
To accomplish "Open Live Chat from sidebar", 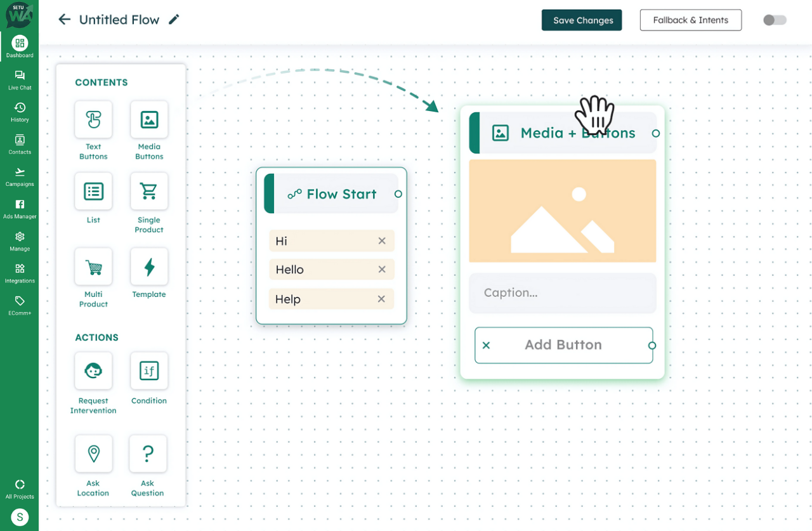I will coord(20,80).
